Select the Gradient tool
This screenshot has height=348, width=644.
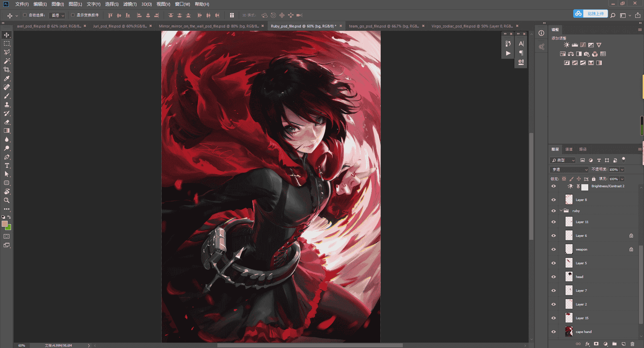7,131
